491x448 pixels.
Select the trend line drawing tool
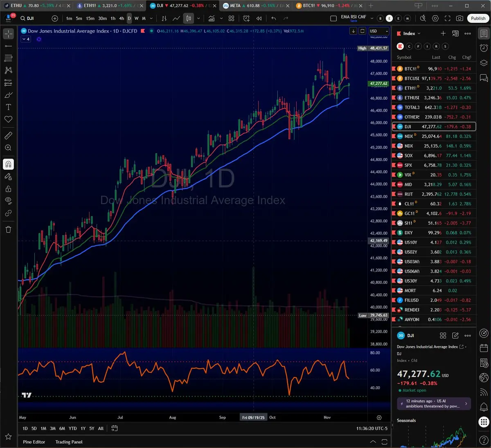[8, 46]
